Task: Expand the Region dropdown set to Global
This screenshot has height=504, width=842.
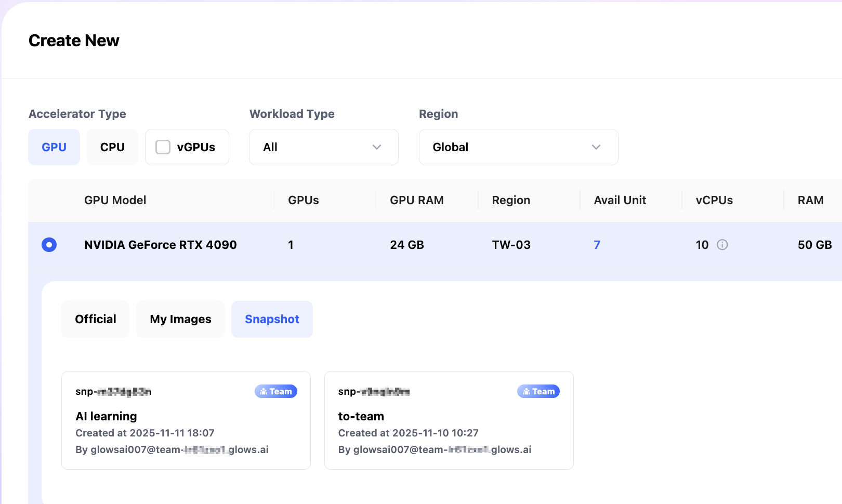Action: (518, 147)
